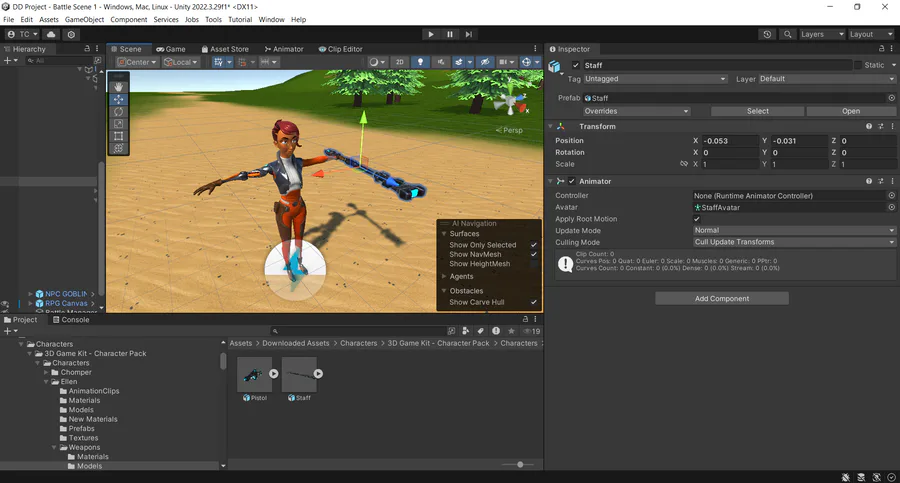The height and width of the screenshot is (483, 900).
Task: Start Play mode
Action: 430,34
